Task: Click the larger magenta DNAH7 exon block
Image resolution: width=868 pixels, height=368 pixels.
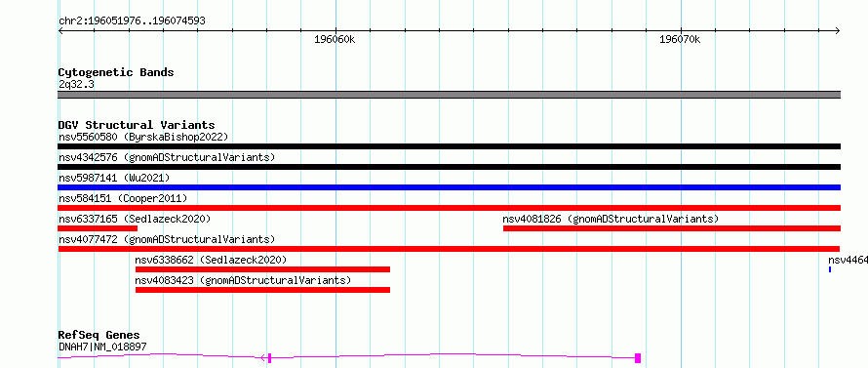Action: pos(638,358)
